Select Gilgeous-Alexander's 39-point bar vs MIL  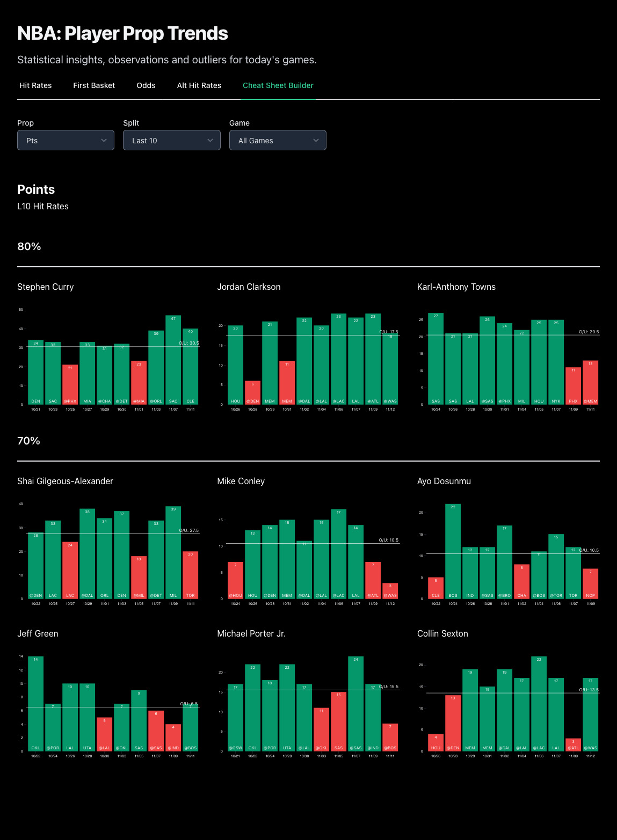click(x=173, y=553)
